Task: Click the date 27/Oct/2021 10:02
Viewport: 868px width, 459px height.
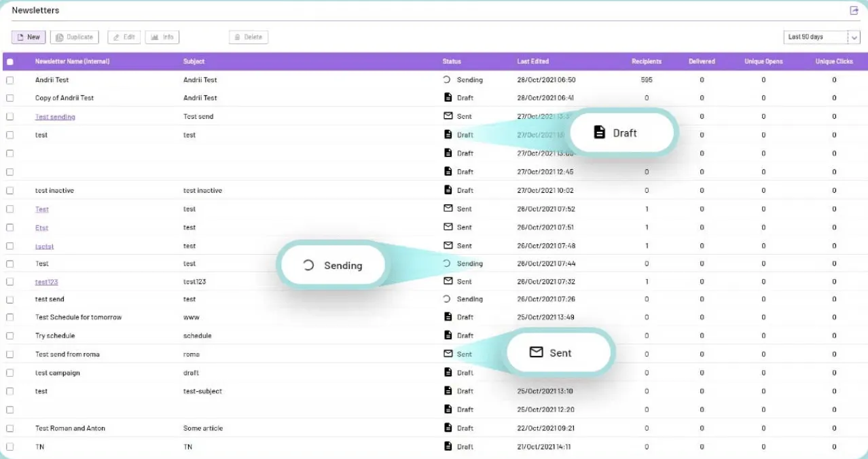Action: coord(545,191)
